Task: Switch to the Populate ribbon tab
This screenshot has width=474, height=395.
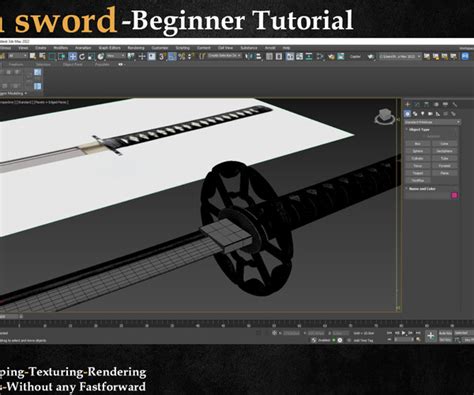Action: click(x=102, y=65)
